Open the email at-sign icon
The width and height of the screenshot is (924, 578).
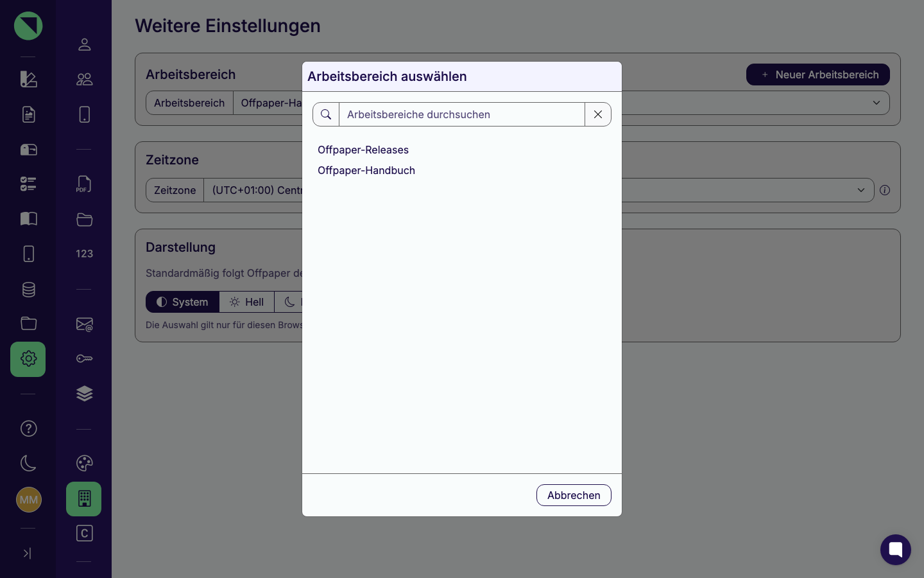tap(84, 324)
